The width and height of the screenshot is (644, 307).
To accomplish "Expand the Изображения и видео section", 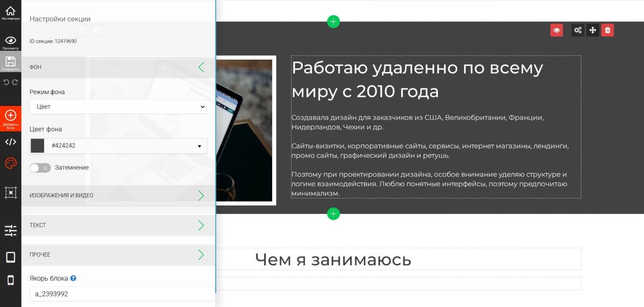I will pos(118,196).
